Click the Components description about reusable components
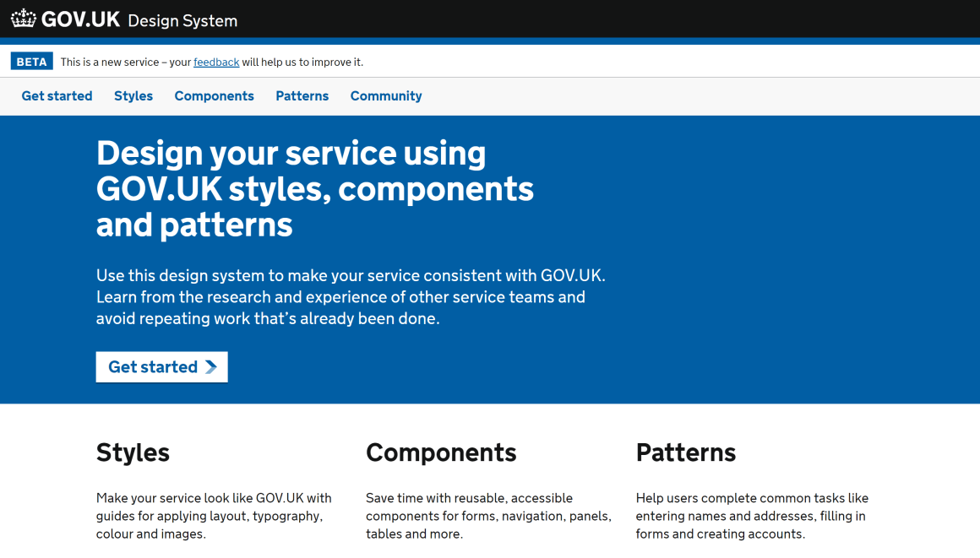Screen dimensions: 980x558 click(489, 516)
